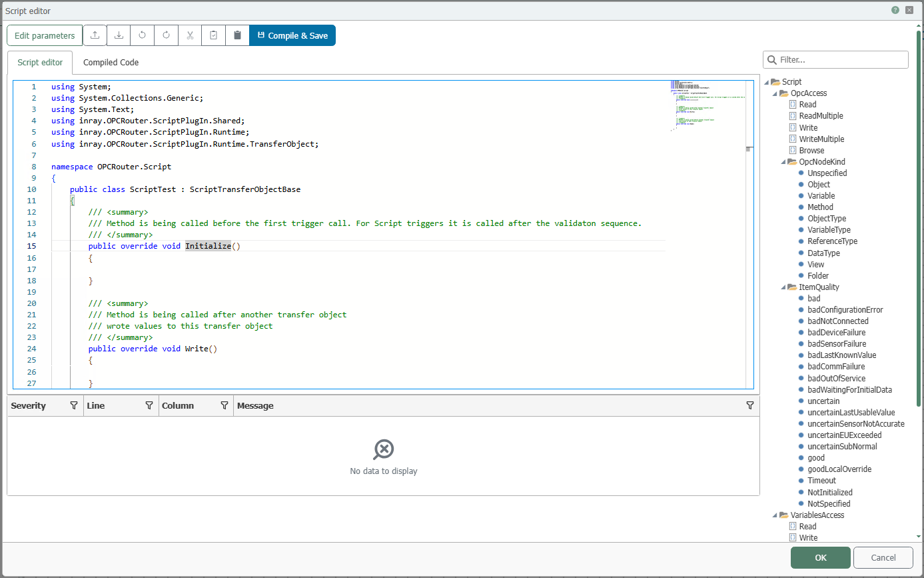
Task: Filter the Line column
Action: click(149, 405)
